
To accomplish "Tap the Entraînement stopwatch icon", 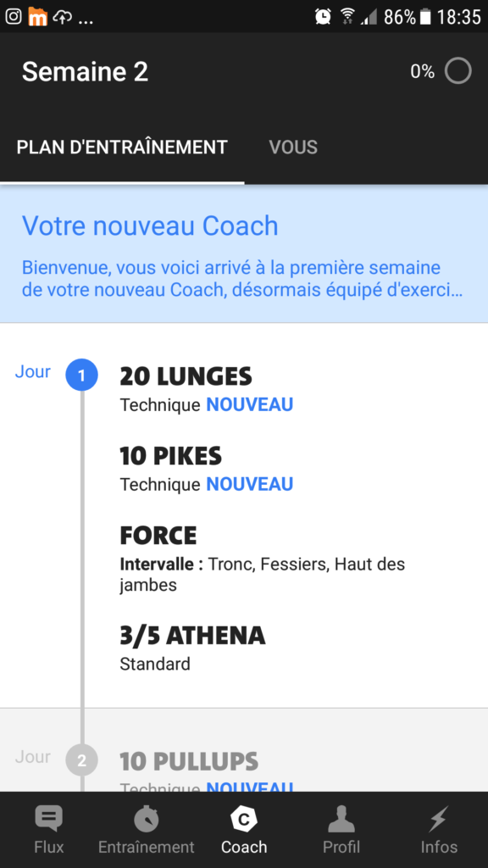I will (146, 818).
